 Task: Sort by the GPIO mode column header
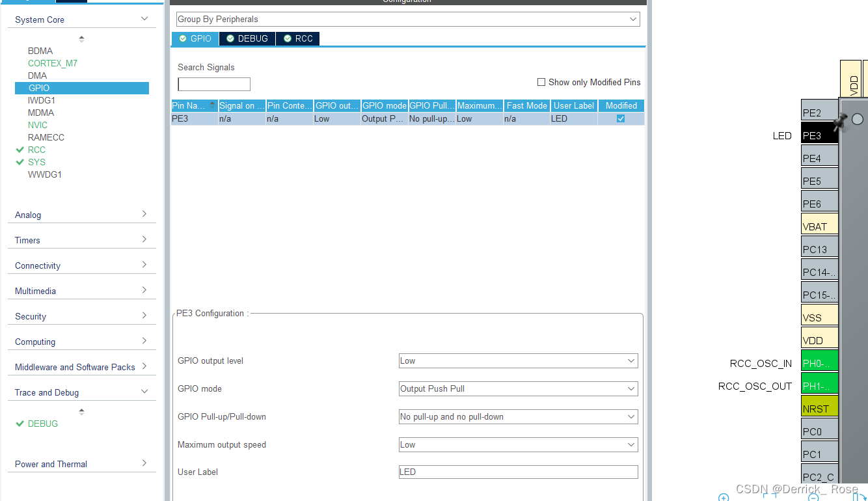(x=385, y=105)
